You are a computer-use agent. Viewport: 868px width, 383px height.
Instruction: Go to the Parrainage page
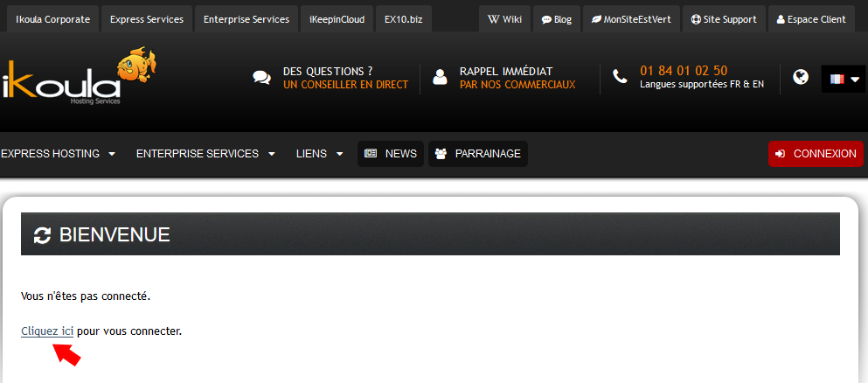point(478,154)
